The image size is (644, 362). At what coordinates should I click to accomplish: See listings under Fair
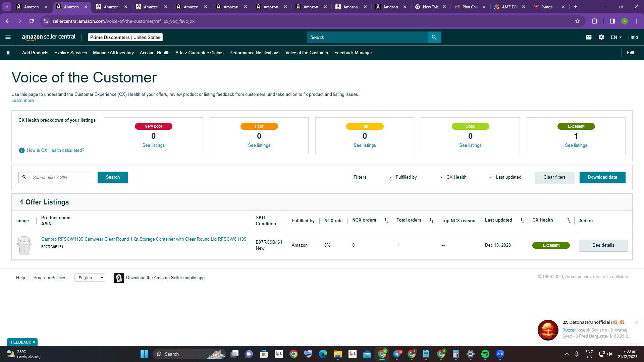(x=365, y=145)
